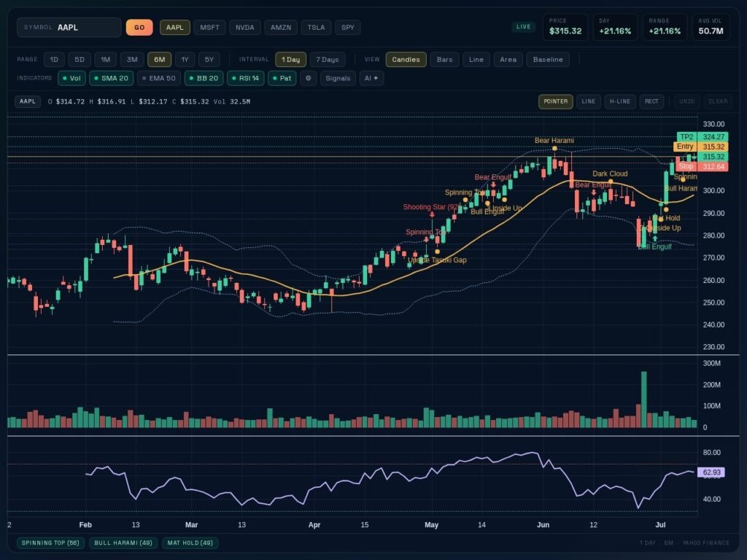
Task: Click the Dark Cloud pattern label
Action: click(610, 174)
